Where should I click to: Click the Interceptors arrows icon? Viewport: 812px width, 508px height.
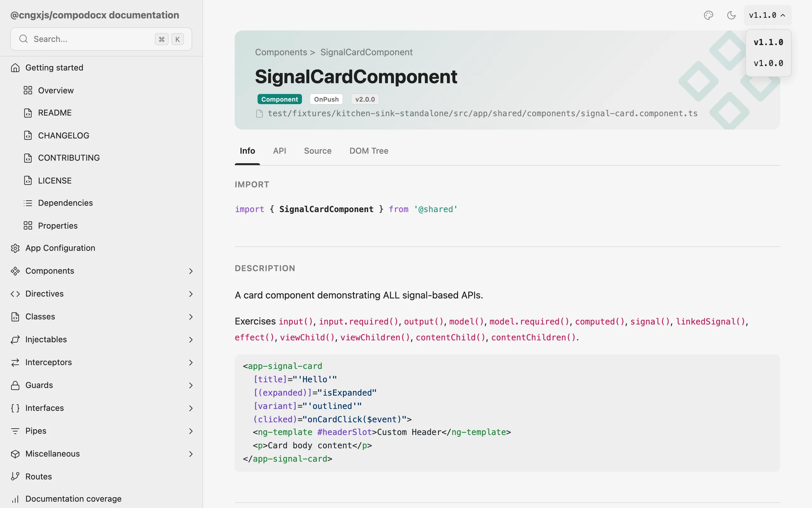15,362
